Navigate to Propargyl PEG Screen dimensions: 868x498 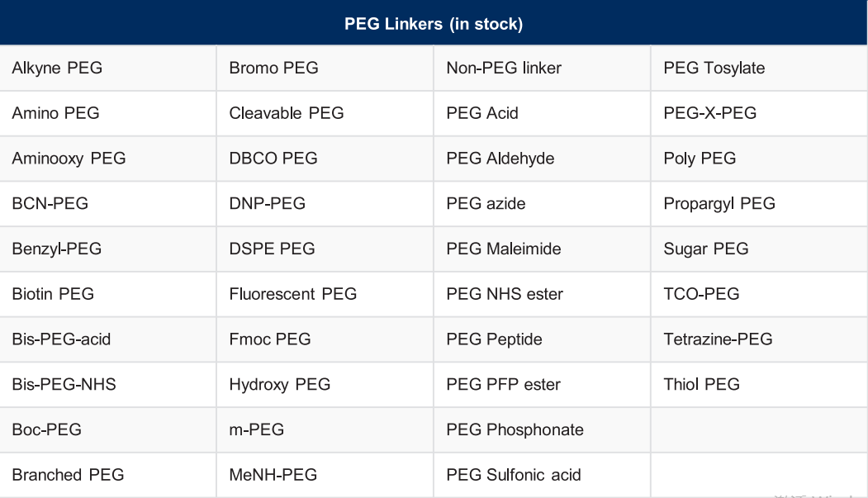coord(719,204)
